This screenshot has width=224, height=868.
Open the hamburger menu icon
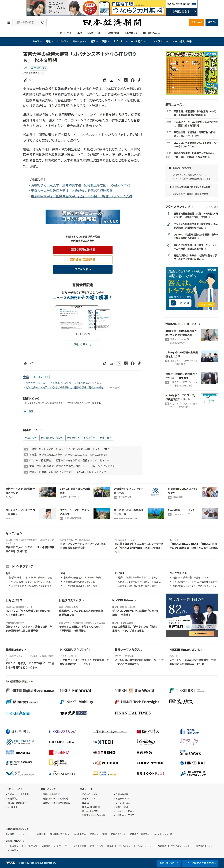click(x=9, y=23)
